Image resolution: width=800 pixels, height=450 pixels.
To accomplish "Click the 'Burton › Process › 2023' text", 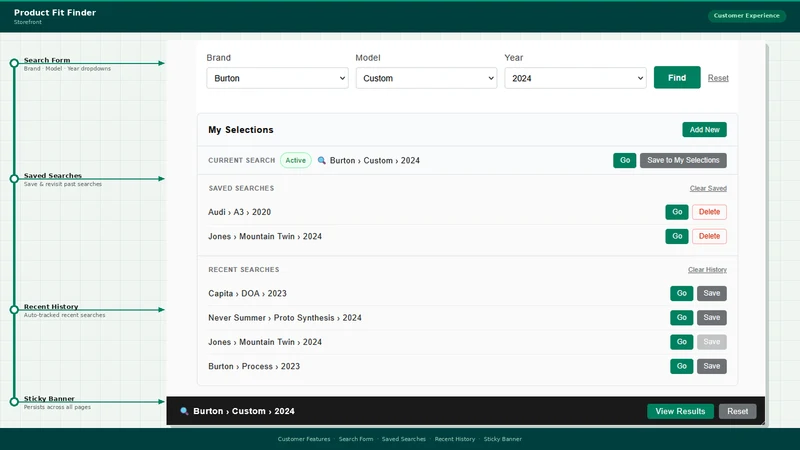I will 254,366.
